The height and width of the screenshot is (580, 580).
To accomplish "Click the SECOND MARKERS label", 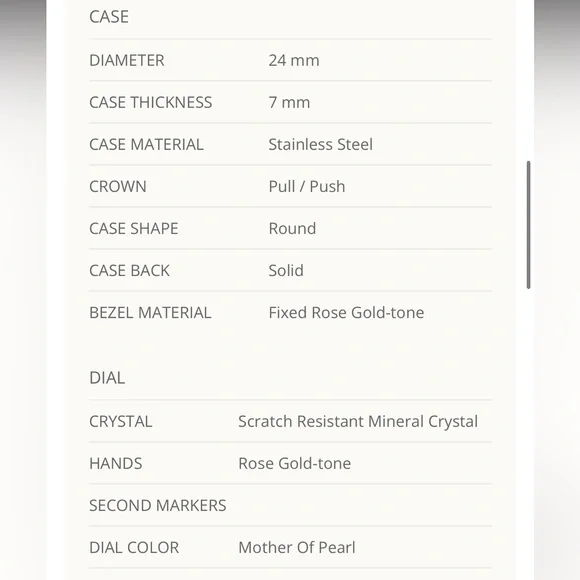I will (158, 506).
